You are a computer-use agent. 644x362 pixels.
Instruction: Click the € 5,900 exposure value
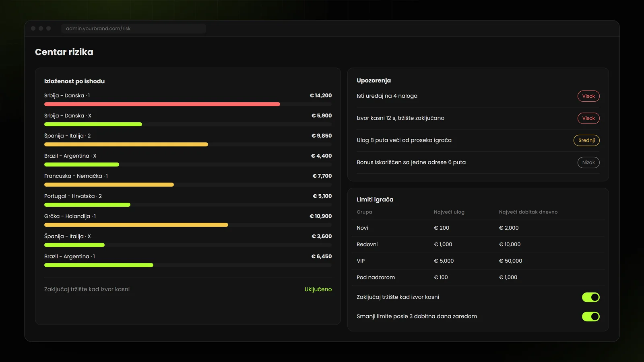click(322, 116)
